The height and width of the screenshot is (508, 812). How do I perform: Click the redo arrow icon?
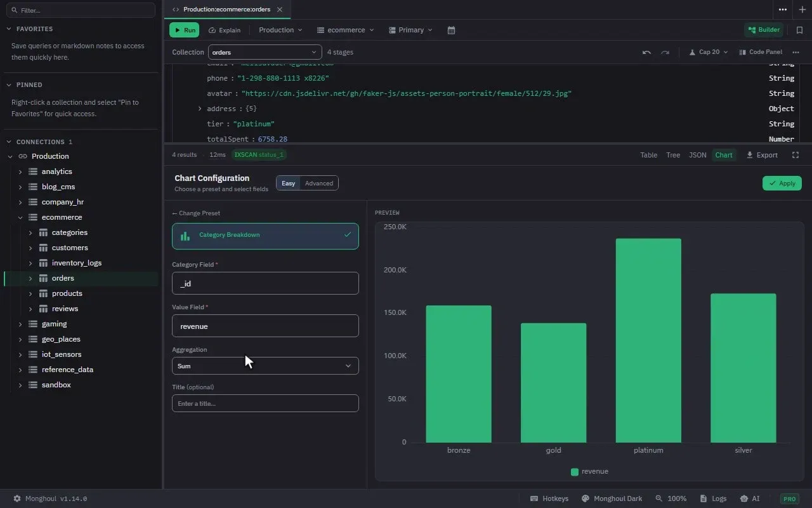(x=665, y=52)
